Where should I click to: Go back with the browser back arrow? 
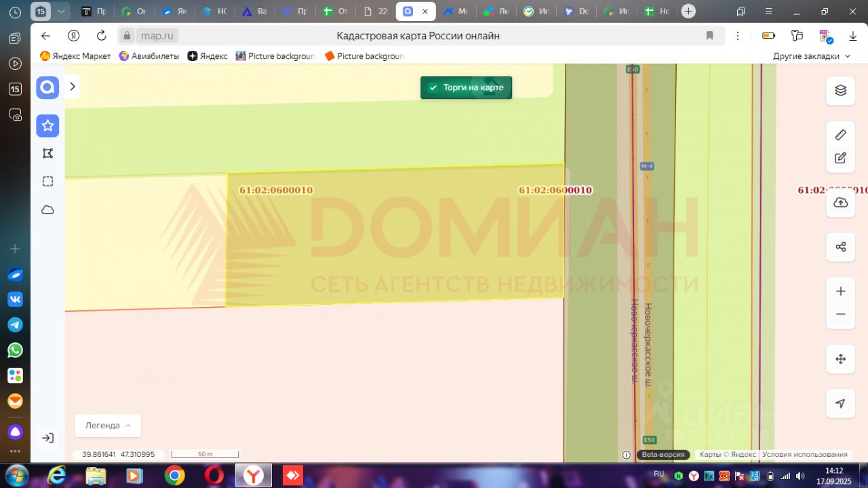coord(45,36)
